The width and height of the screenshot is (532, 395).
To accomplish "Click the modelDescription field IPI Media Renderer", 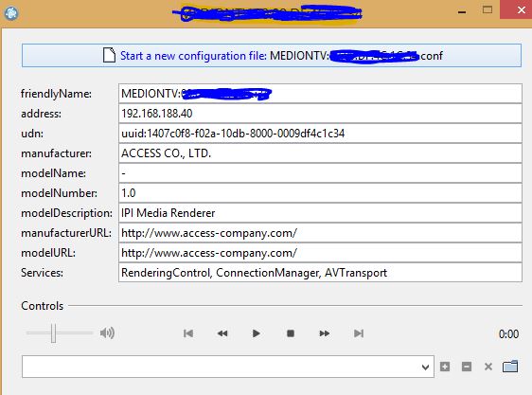I will 320,213.
